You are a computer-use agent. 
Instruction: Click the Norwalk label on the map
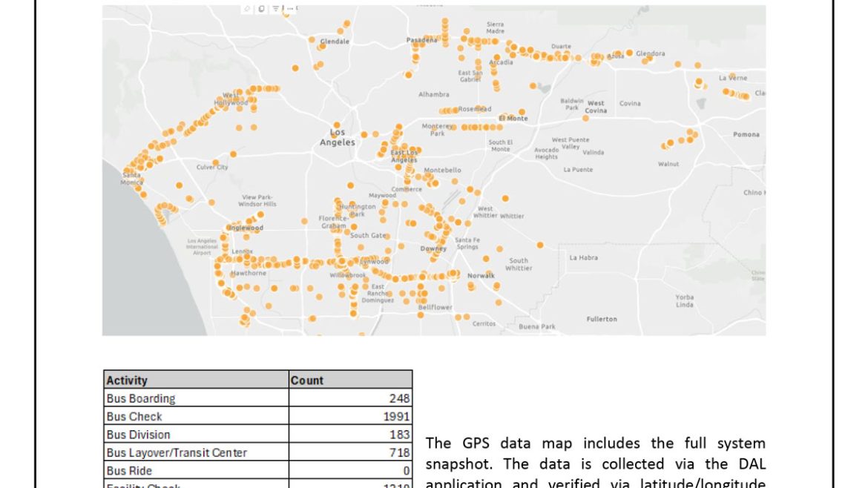pyautogui.click(x=481, y=275)
